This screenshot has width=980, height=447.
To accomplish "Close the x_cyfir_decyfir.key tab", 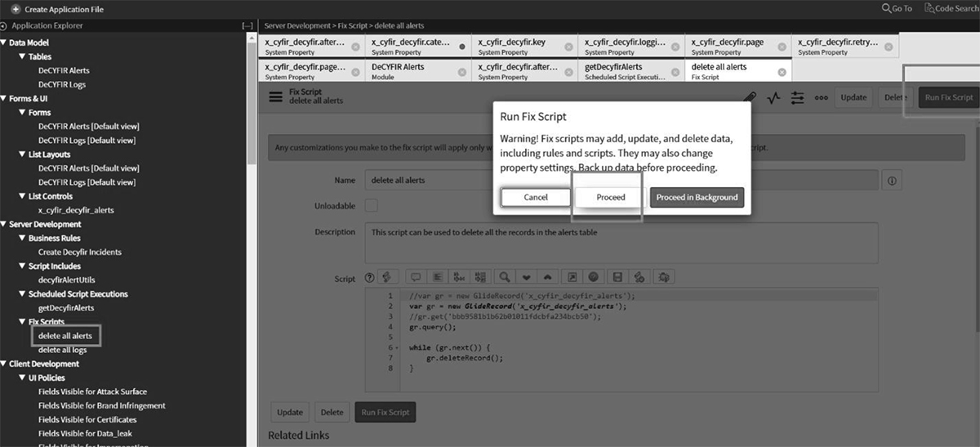I will pos(568,47).
